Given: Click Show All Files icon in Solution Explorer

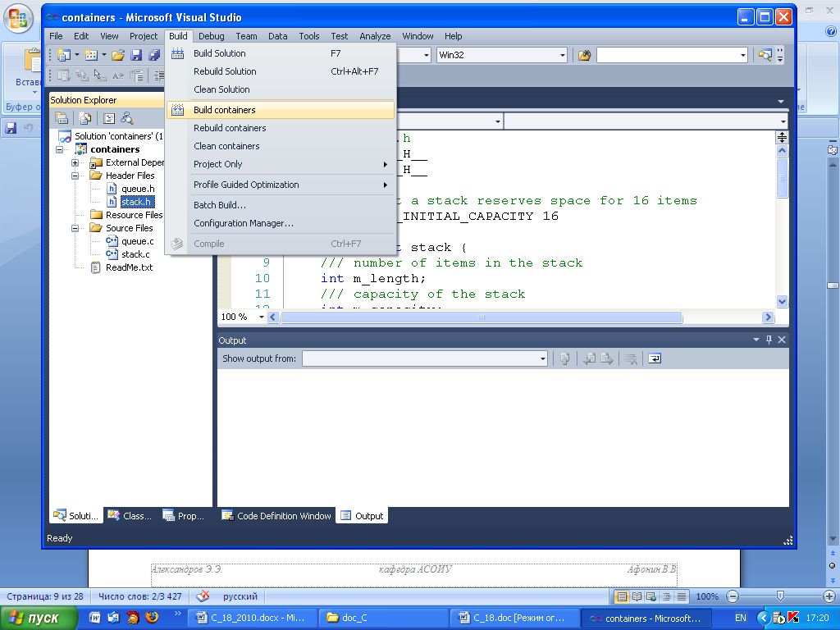Looking at the screenshot, I should 85,117.
